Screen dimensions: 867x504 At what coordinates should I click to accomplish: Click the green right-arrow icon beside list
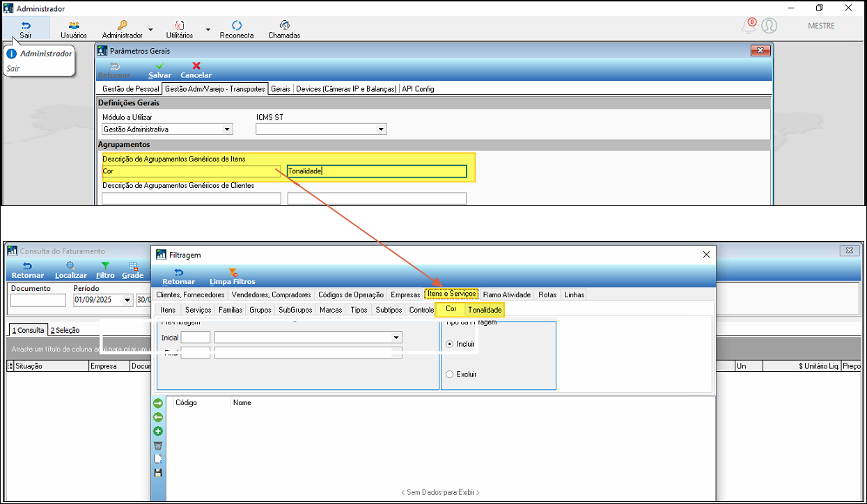(158, 403)
